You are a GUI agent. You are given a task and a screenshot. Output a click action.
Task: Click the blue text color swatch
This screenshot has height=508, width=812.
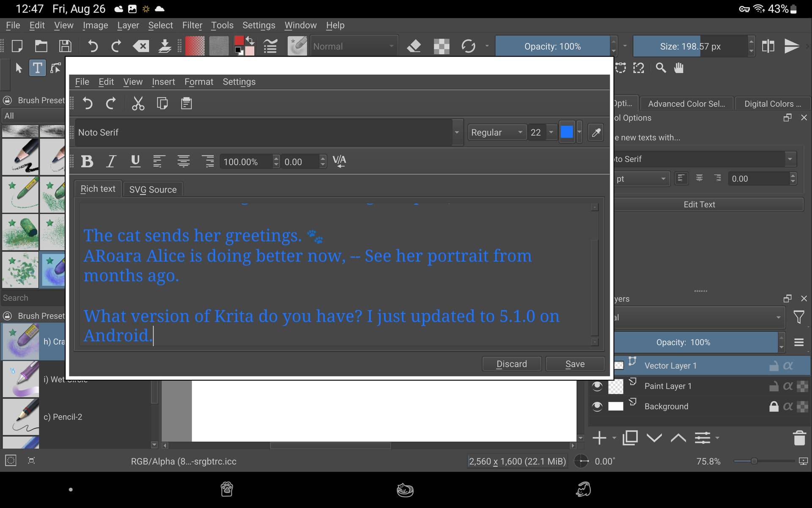567,133
